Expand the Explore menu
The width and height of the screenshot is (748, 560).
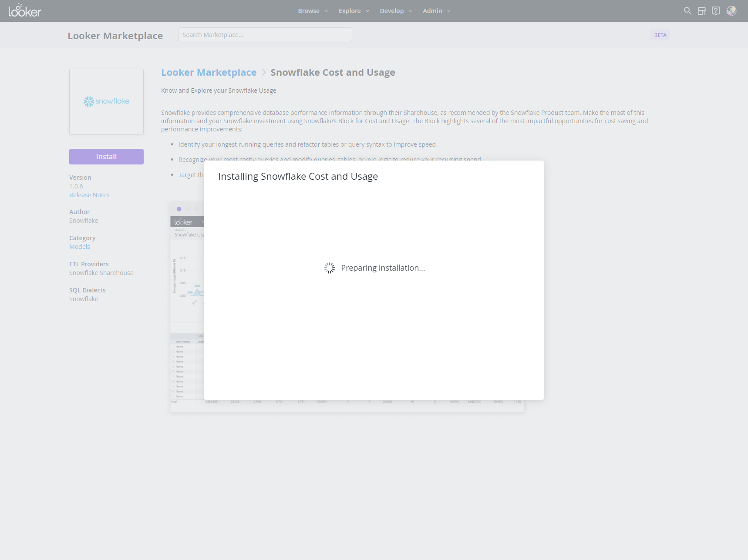click(353, 10)
